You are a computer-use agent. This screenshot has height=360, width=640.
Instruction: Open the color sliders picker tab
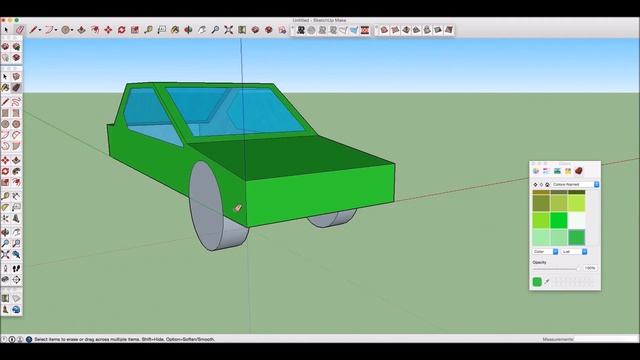click(x=547, y=171)
